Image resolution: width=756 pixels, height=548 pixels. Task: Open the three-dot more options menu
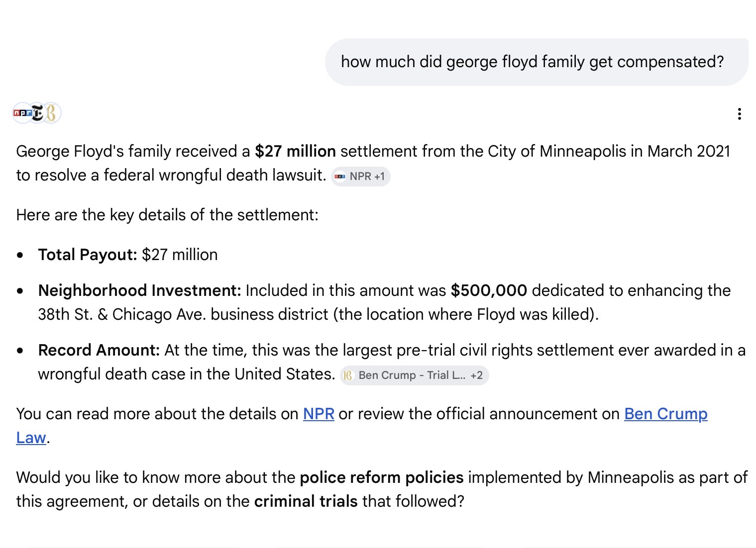[740, 114]
